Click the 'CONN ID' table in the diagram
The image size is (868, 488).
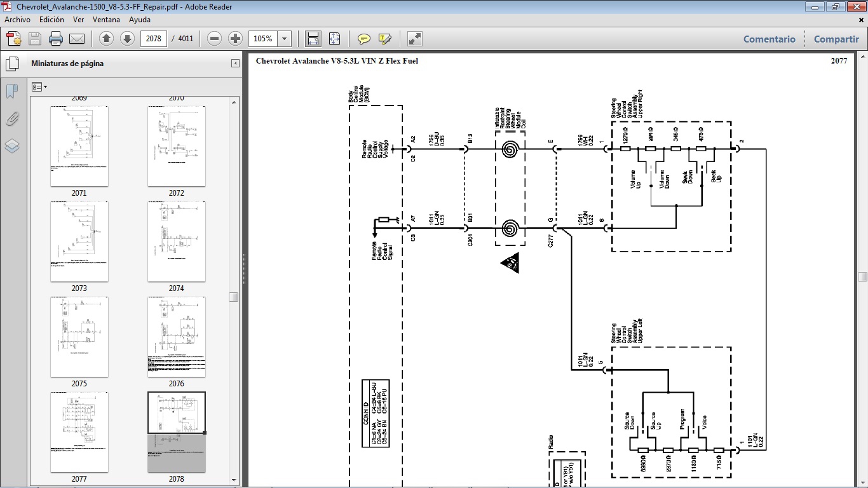pyautogui.click(x=375, y=414)
